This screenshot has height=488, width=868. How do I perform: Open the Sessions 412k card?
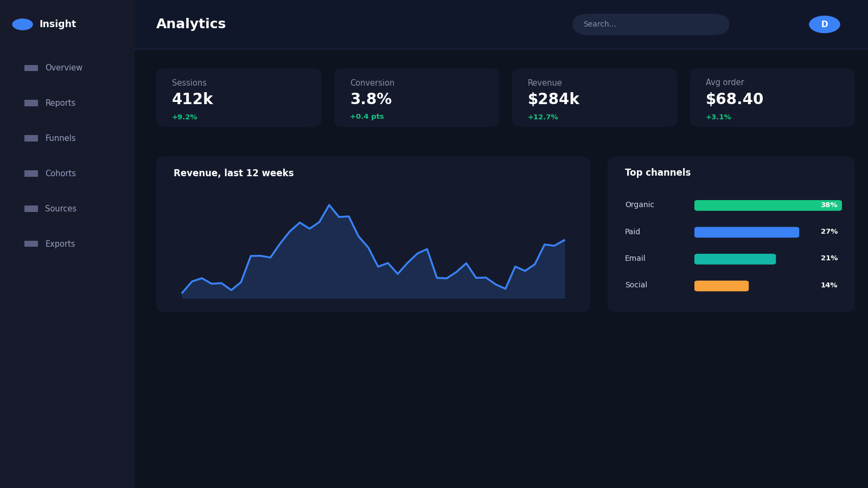coord(239,98)
